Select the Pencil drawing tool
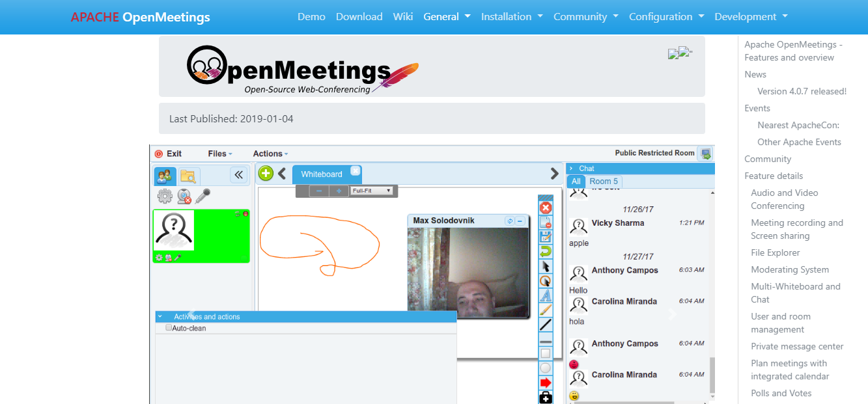 pyautogui.click(x=546, y=310)
